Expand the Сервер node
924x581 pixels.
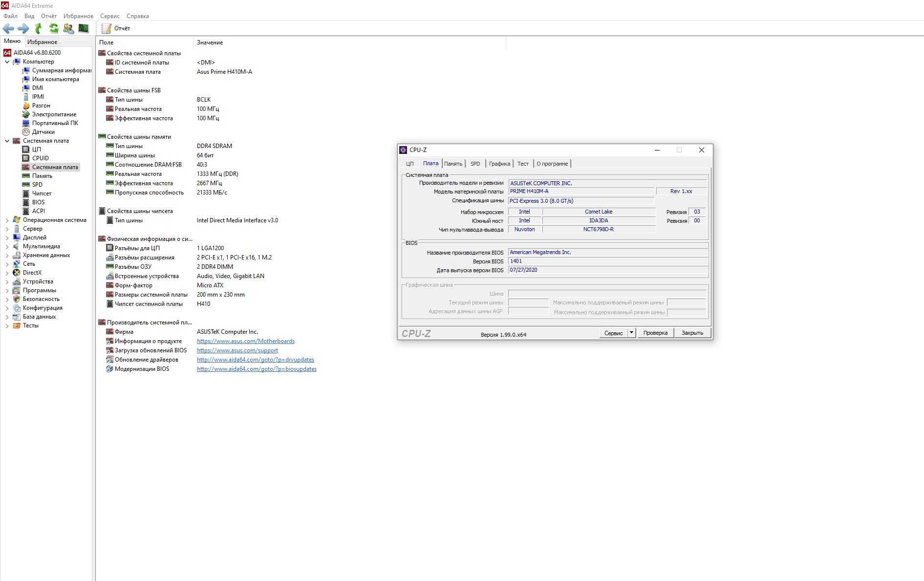click(7, 229)
